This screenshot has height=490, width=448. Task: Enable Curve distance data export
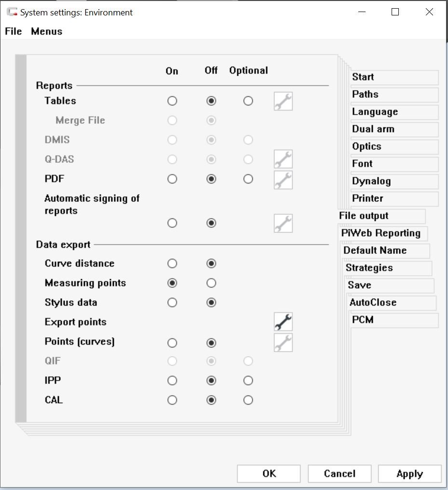(x=172, y=264)
